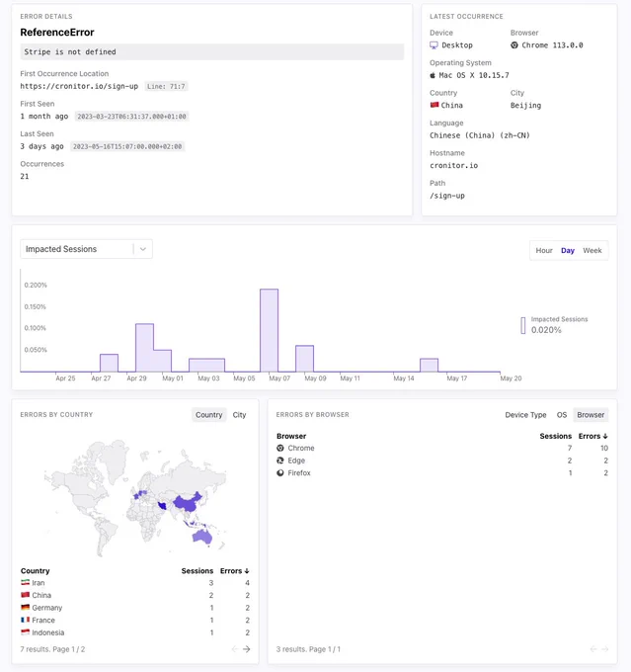This screenshot has width=631, height=672.
Task: Click the Desktop monitor device icon
Action: tap(434, 45)
